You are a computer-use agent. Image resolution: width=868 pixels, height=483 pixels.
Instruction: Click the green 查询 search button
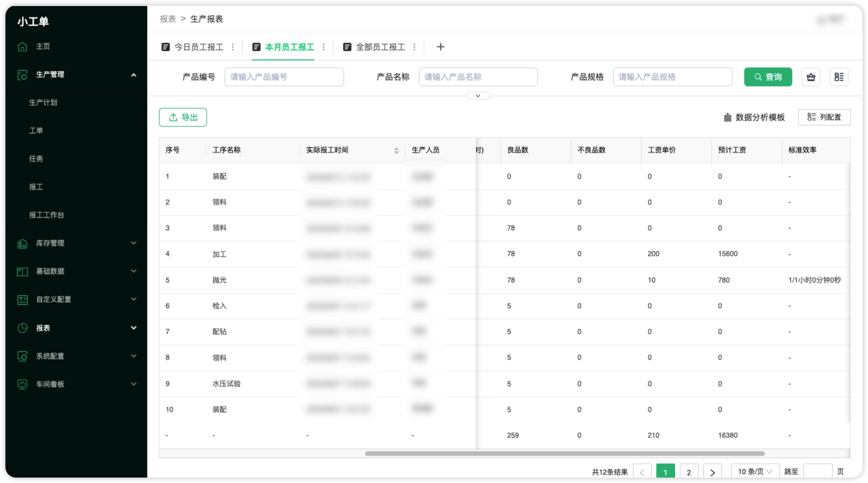[x=768, y=77]
